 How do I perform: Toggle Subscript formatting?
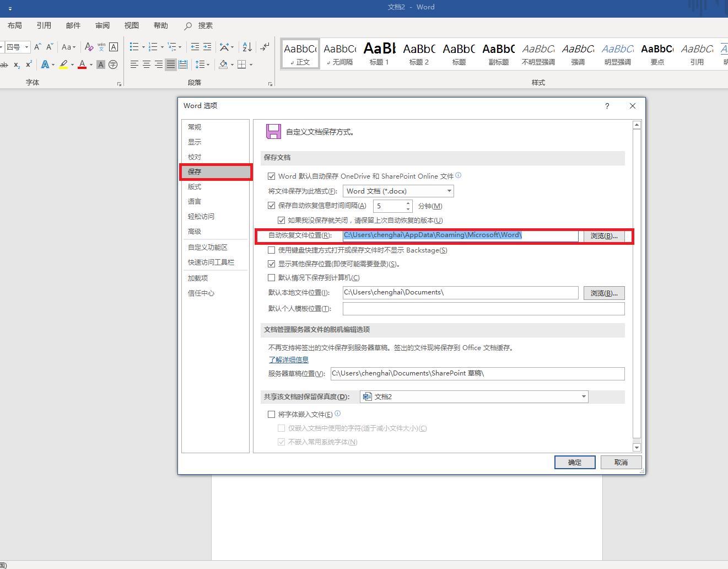tap(17, 65)
